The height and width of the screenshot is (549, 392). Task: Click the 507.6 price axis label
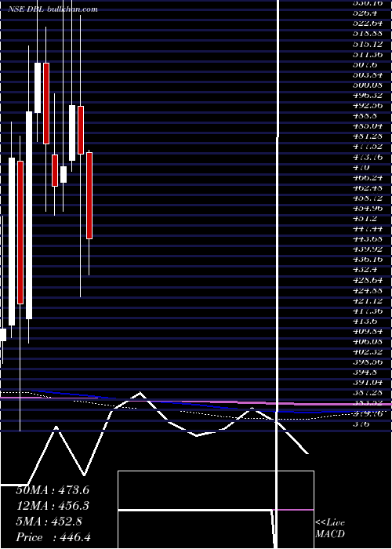(366, 65)
